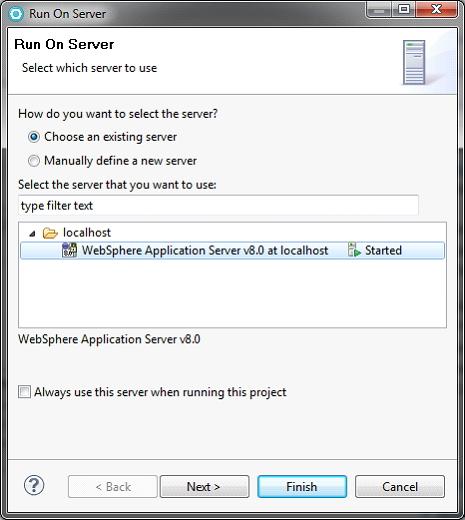Select WebSphere Application Server v8.0 at localhost
The height and width of the screenshot is (520, 465).
tap(232, 250)
